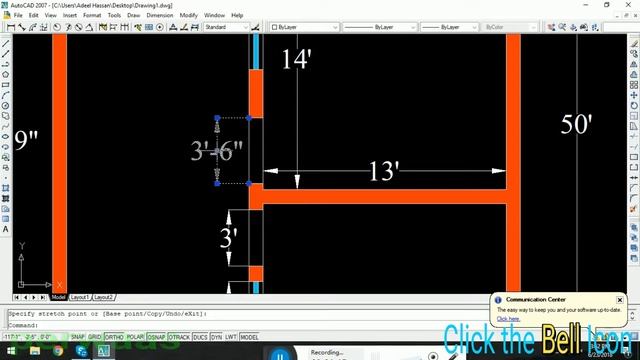
Task: Click the 'Click here' link in Communication Center
Action: pos(508,319)
